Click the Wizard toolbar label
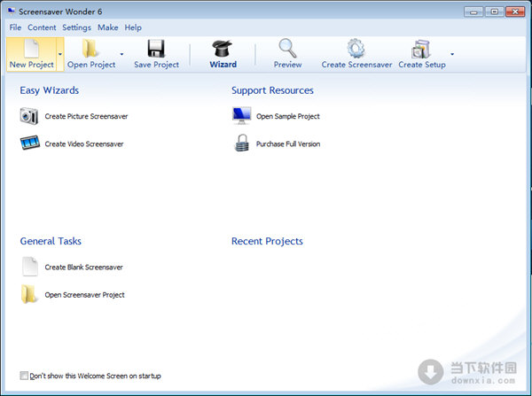The width and height of the screenshot is (532, 396). [223, 65]
